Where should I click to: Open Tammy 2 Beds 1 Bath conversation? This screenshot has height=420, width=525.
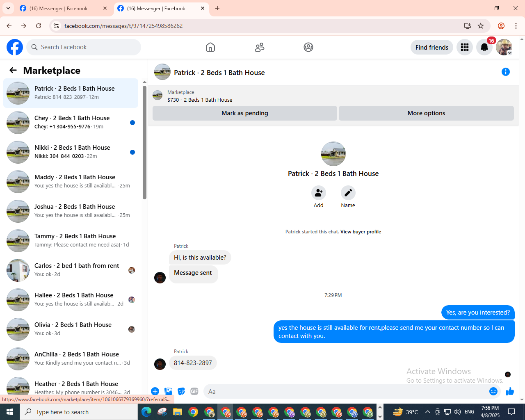click(71, 240)
